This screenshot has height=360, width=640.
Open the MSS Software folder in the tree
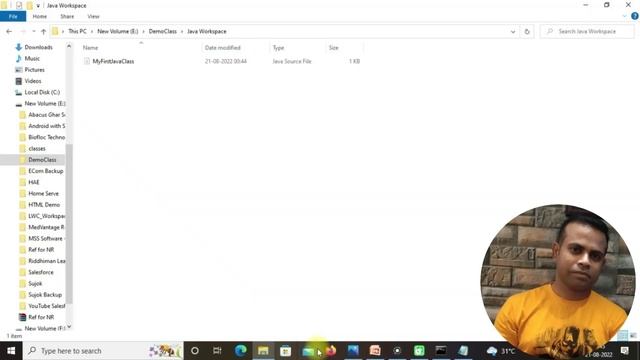(46, 238)
